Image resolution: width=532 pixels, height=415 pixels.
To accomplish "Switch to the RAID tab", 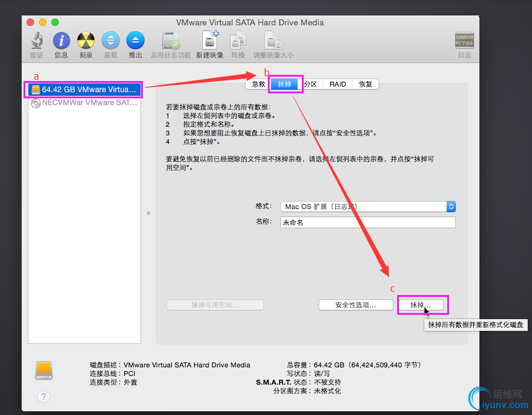I will click(x=338, y=84).
